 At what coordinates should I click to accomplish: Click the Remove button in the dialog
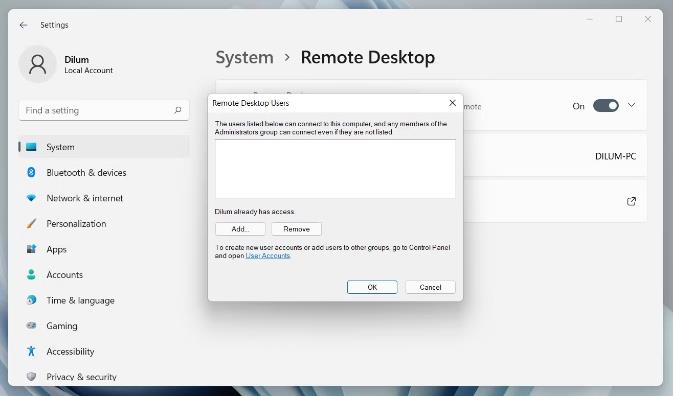296,229
